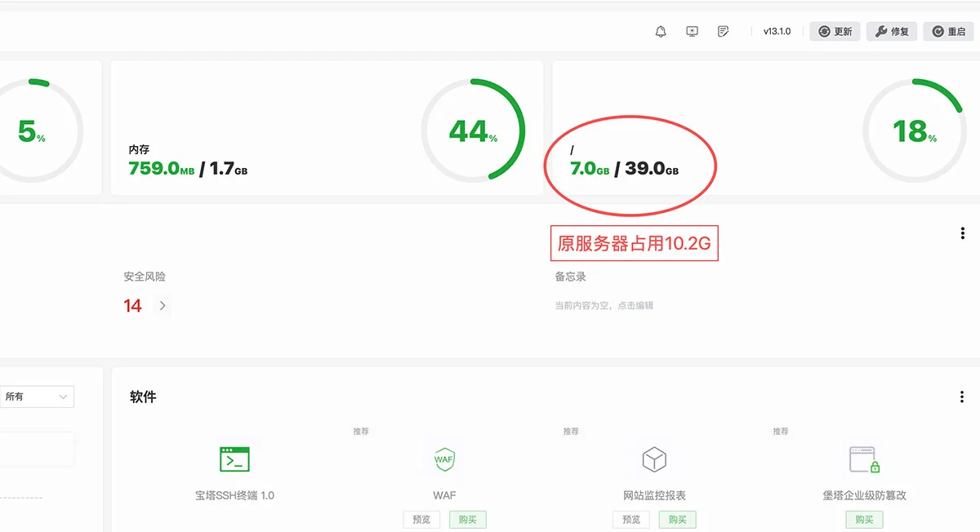Open overview panel three-dot menu
This screenshot has height=532, width=980.
point(963,233)
